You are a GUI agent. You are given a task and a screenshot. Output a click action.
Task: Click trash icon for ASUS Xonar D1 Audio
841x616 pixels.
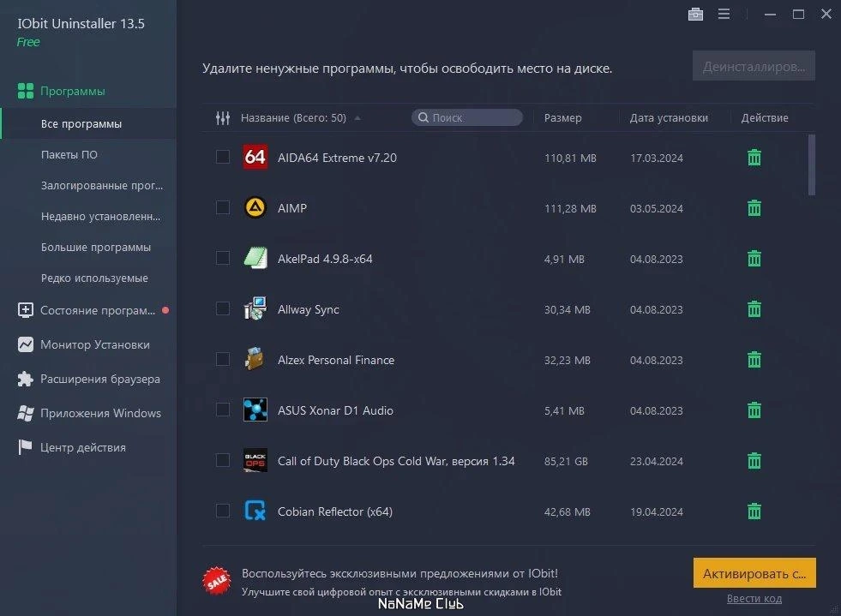point(754,410)
